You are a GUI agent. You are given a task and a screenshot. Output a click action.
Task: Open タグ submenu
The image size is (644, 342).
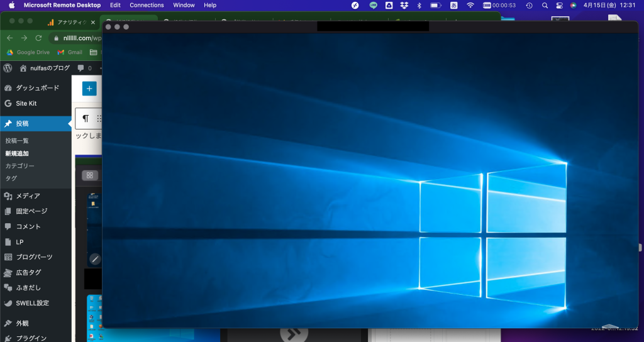(11, 178)
